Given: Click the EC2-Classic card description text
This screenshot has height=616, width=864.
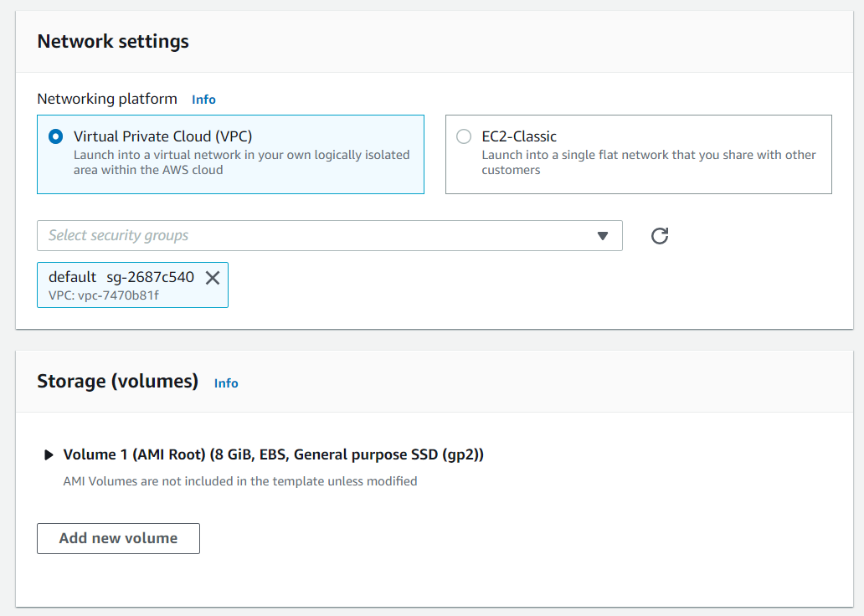Looking at the screenshot, I should click(x=649, y=162).
